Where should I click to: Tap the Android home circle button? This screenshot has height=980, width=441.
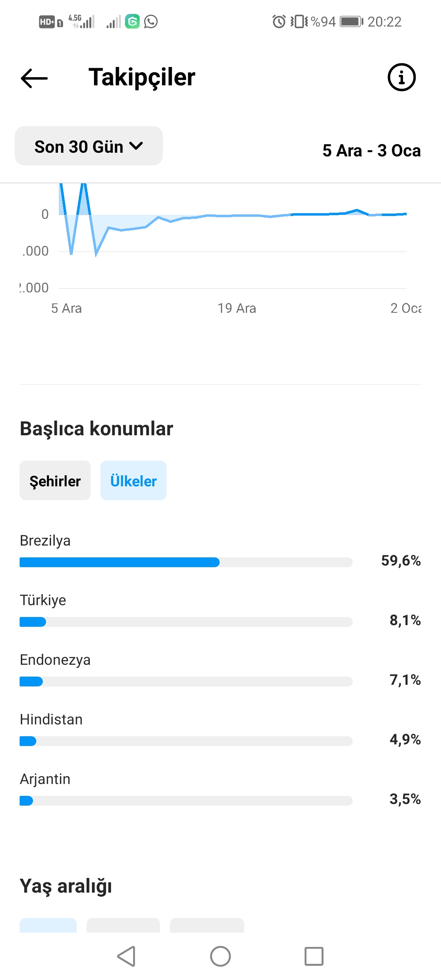[220, 956]
